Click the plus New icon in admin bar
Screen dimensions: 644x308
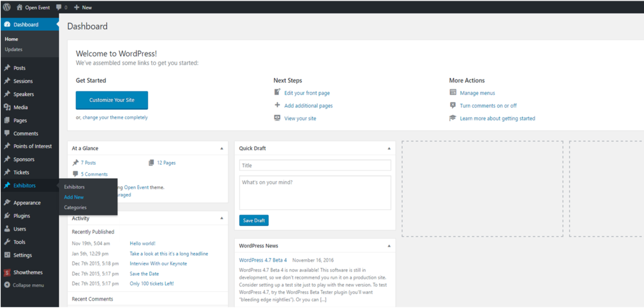(77, 7)
